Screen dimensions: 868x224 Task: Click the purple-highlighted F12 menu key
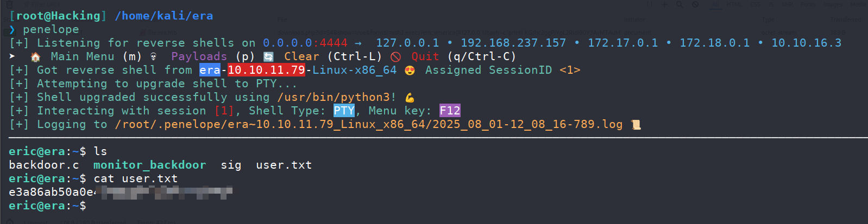click(450, 111)
